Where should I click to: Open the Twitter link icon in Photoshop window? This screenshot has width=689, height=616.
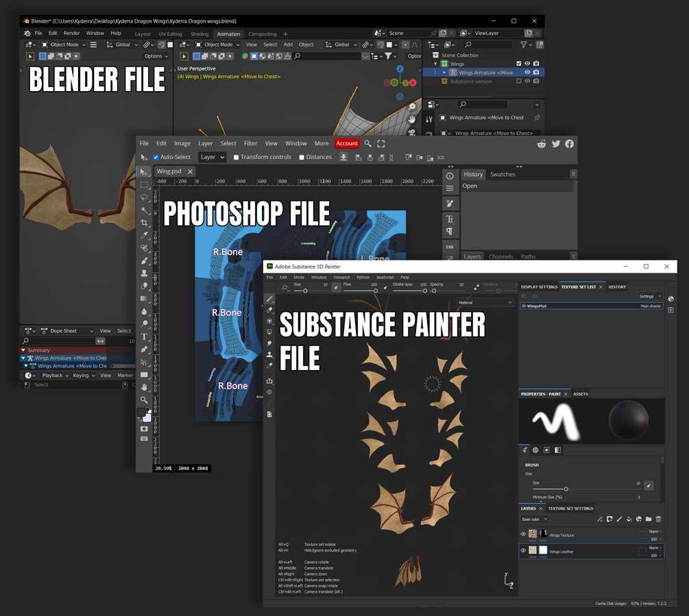point(556,144)
